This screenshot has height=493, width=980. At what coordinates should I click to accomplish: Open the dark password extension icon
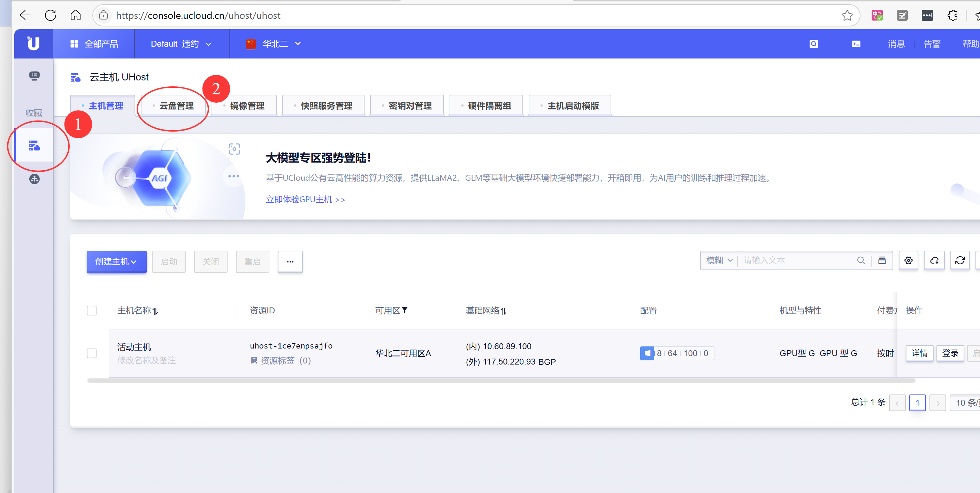pos(927,16)
